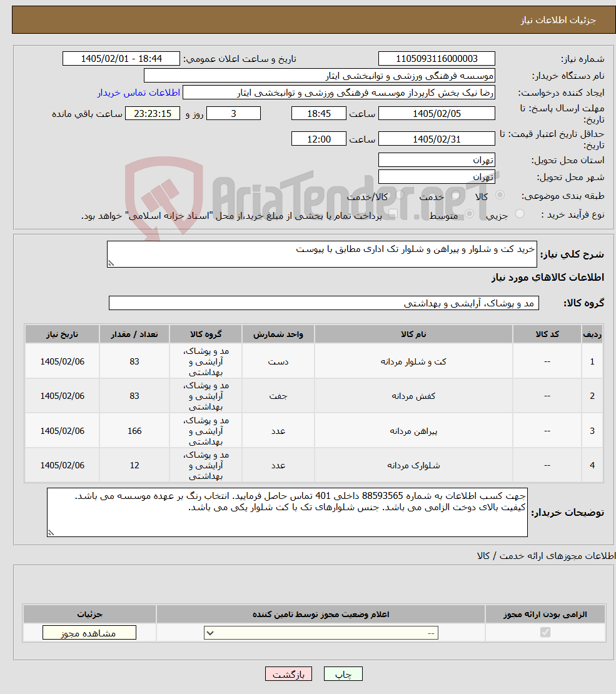616x694 pixels.
Task: Click the شلوارک مردانه cell
Action: pos(413,465)
